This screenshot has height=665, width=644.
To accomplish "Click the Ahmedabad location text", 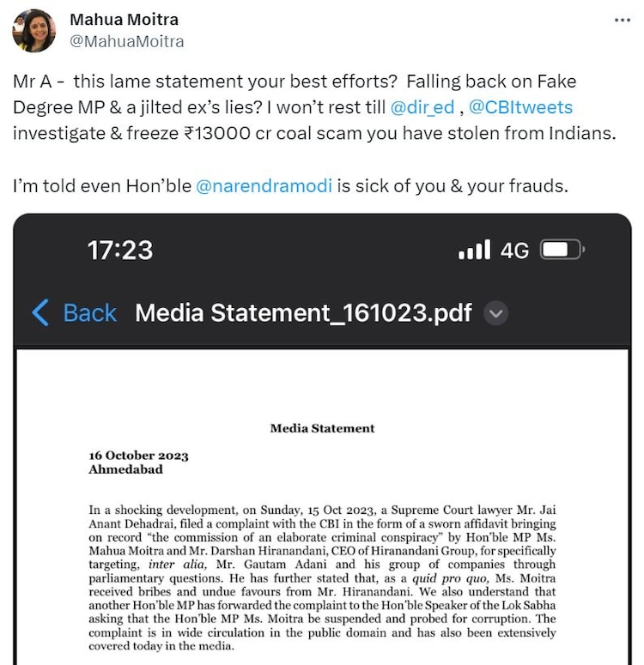I will pos(125,469).
